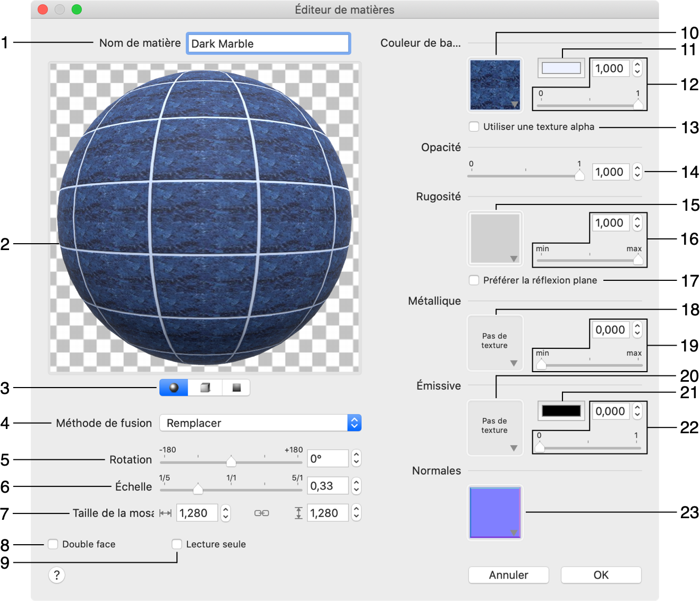Viewport: 700px width, 601px height.
Task: Click the base color value field 1,000
Action: tap(611, 68)
